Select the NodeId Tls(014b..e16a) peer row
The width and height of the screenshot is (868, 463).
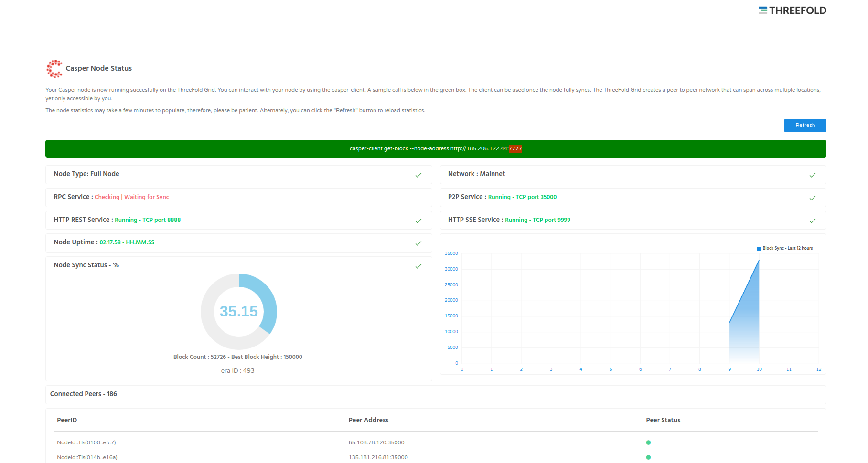(x=87, y=457)
